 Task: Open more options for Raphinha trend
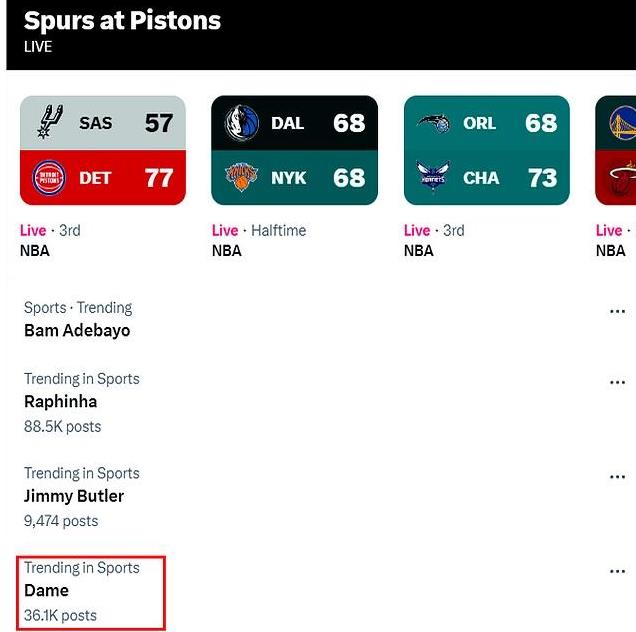click(617, 383)
